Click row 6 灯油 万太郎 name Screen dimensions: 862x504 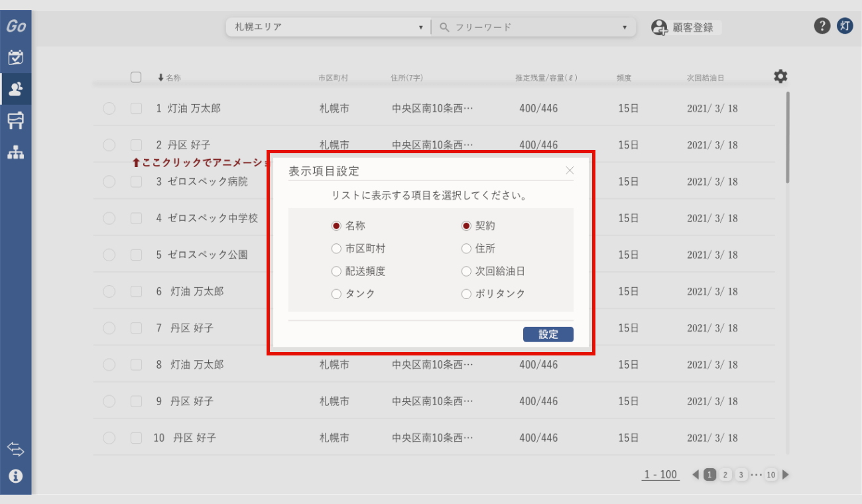pyautogui.click(x=197, y=291)
